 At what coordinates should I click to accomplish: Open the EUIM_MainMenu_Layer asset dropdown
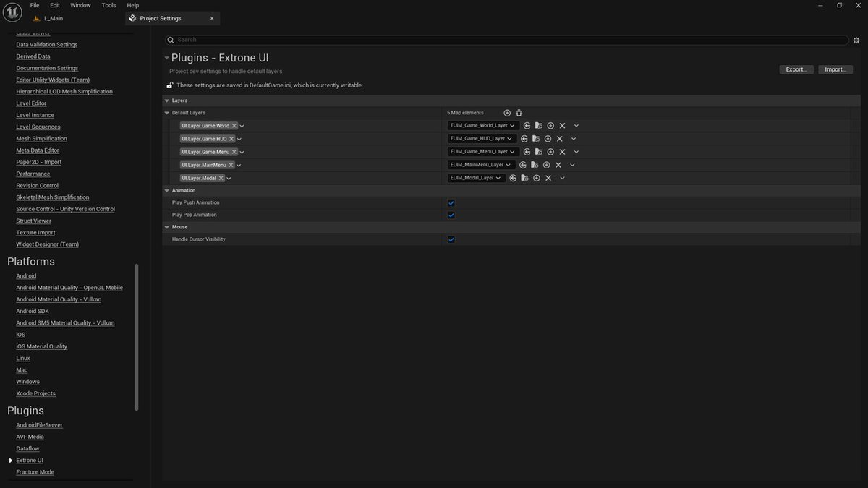click(481, 165)
